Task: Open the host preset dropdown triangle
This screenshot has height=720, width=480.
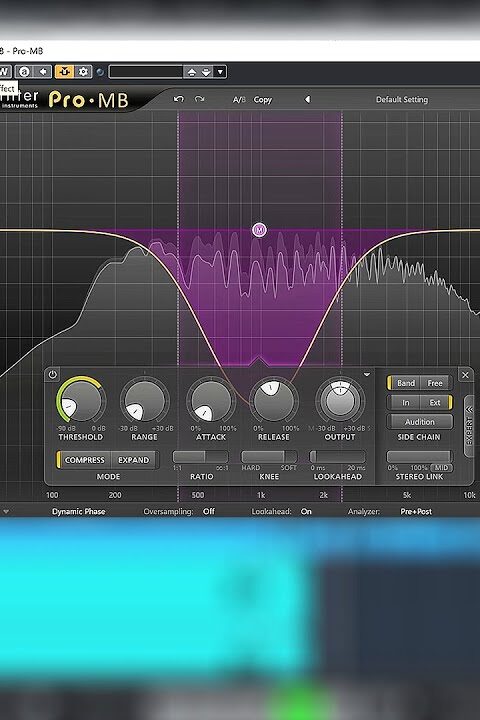Action: (220, 72)
